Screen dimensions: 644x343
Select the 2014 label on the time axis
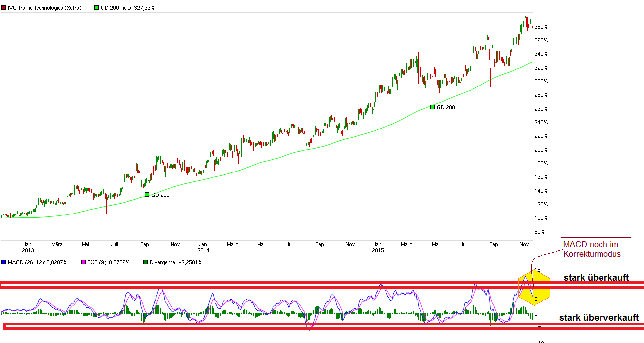point(205,250)
